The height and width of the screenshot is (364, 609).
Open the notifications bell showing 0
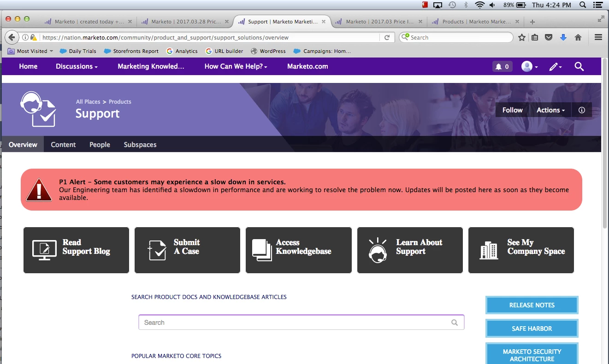(502, 67)
